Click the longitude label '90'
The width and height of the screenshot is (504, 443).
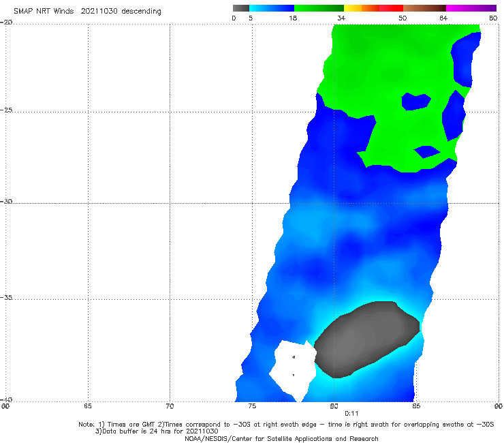coord(499,406)
